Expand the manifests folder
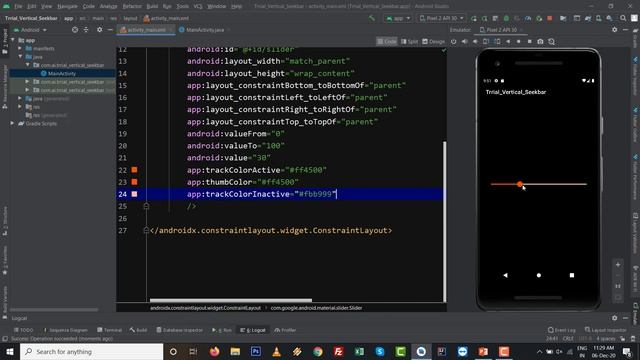Screen dimensions: 640x360 point(20,49)
